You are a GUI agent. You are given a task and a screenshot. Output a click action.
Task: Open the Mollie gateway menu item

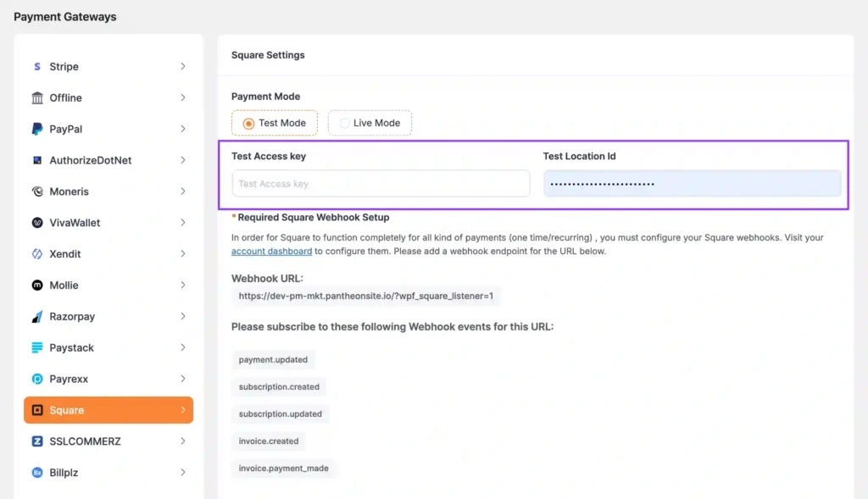click(x=108, y=286)
